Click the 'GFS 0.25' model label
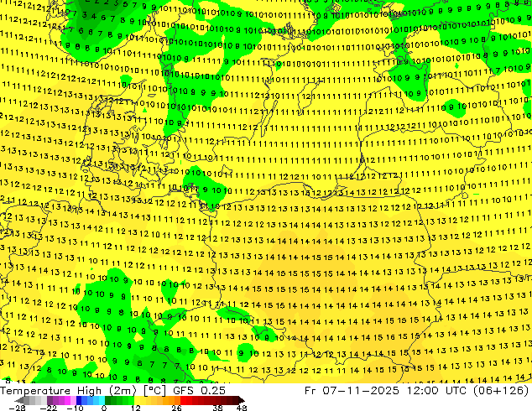 pos(199,391)
